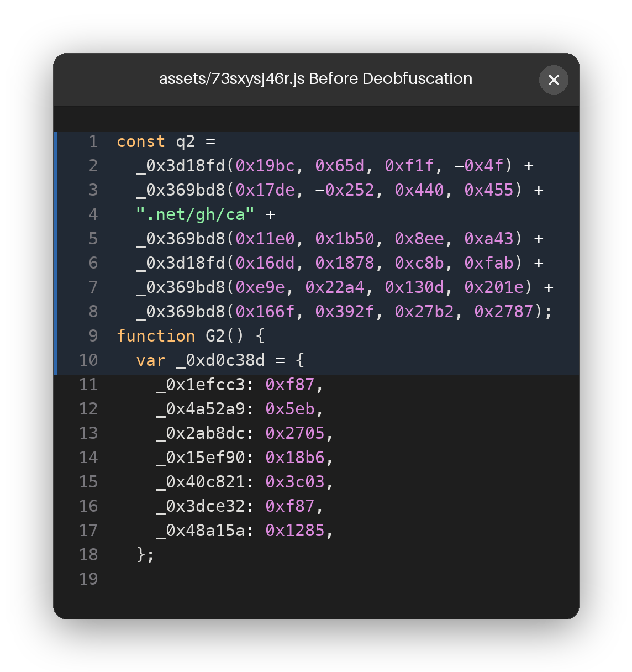Screen dimensions: 632x672
Task: Click key '_0x2ab8dc'
Action: [201, 433]
